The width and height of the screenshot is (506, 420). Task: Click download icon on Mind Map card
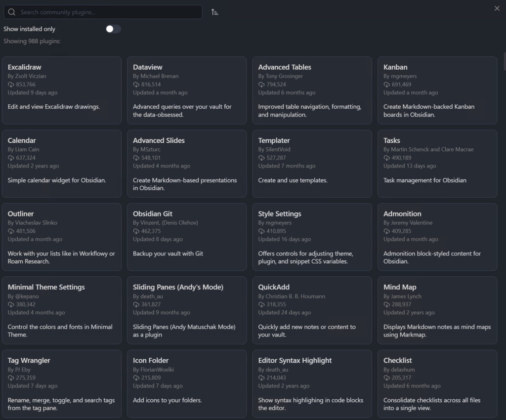pyautogui.click(x=386, y=304)
